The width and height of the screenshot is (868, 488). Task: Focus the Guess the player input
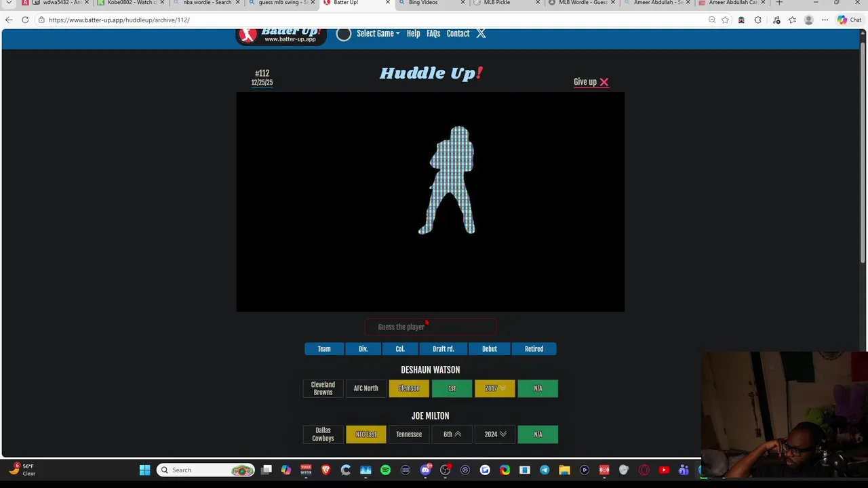pos(431,327)
